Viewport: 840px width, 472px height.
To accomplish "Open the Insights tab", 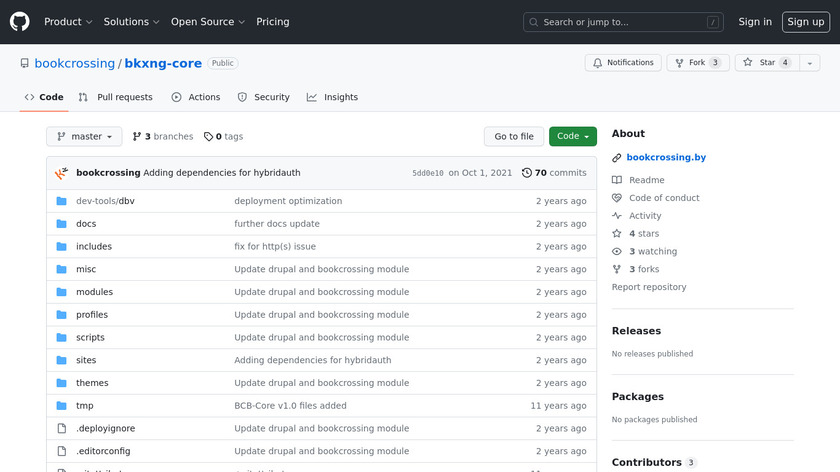I will (x=332, y=97).
